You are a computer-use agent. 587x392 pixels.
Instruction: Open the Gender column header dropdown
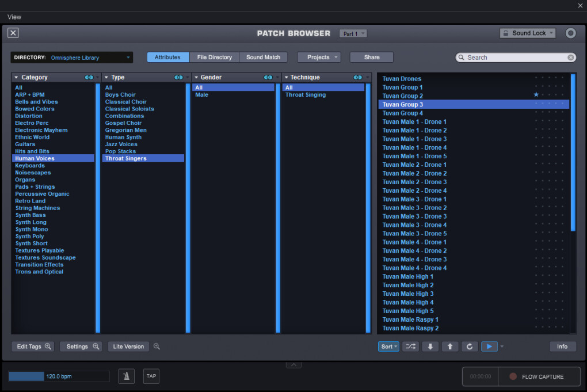tap(196, 78)
